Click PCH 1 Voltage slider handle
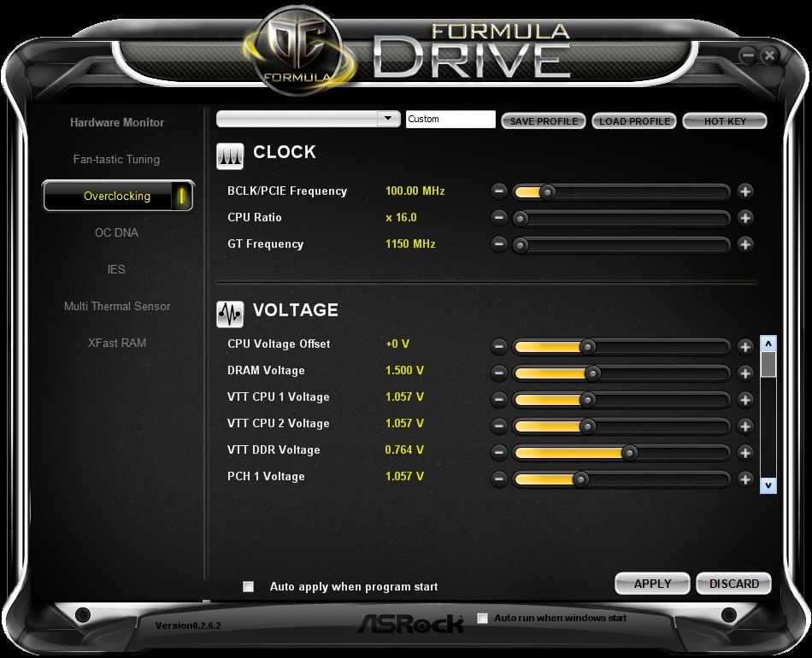The width and height of the screenshot is (812, 658). [x=581, y=480]
